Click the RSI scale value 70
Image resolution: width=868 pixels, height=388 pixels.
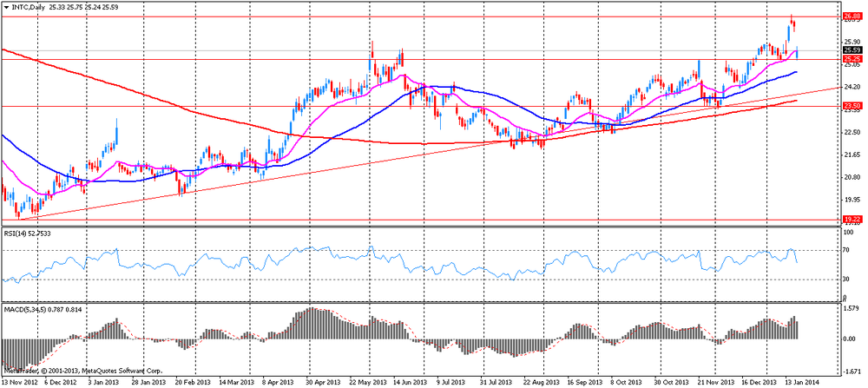[847, 251]
